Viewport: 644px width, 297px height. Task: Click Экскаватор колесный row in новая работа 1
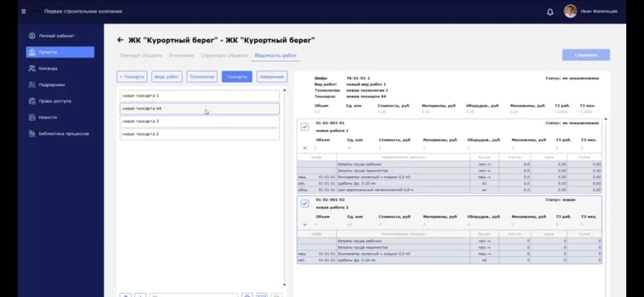(x=450, y=177)
